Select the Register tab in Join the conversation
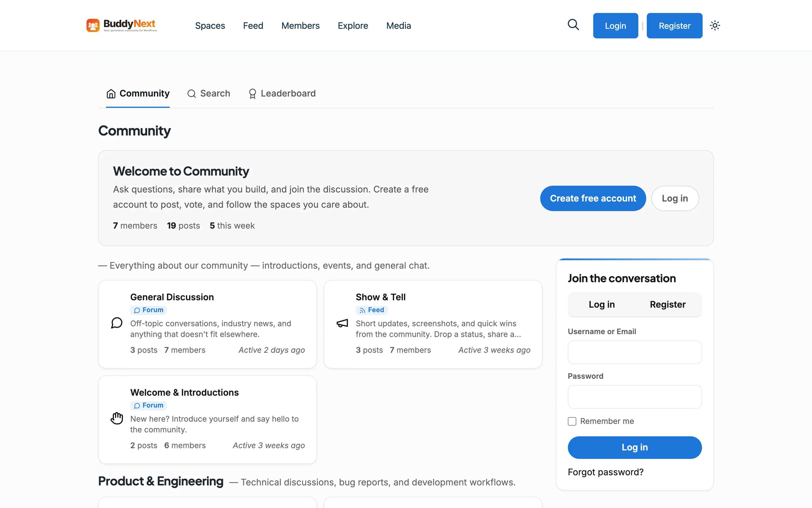 click(x=668, y=305)
